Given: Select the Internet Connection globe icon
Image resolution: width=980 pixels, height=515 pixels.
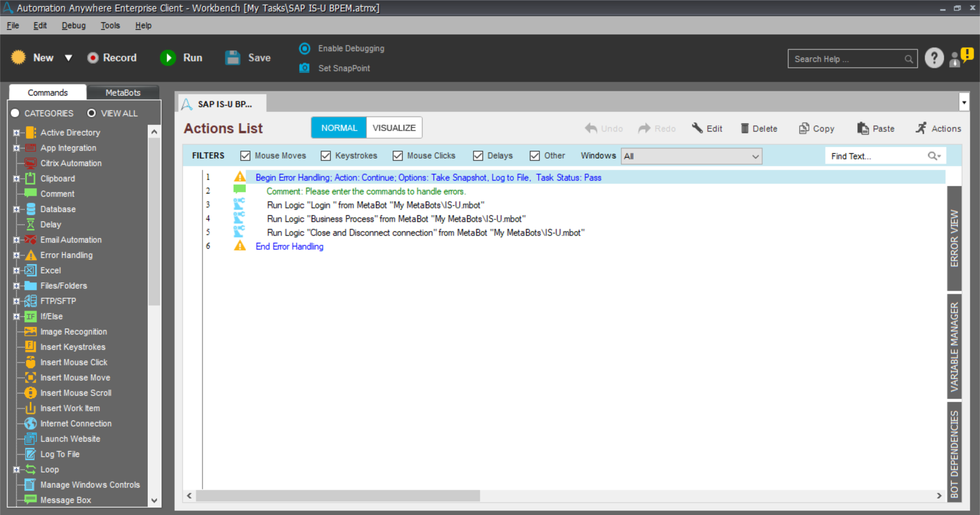Looking at the screenshot, I should (31, 424).
